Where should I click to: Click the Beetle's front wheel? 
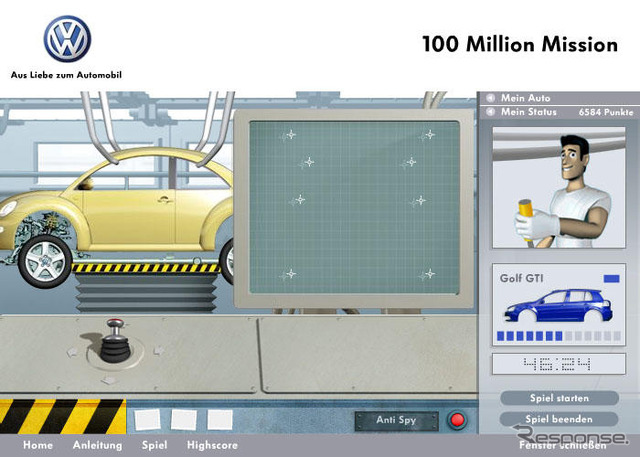click(45, 262)
